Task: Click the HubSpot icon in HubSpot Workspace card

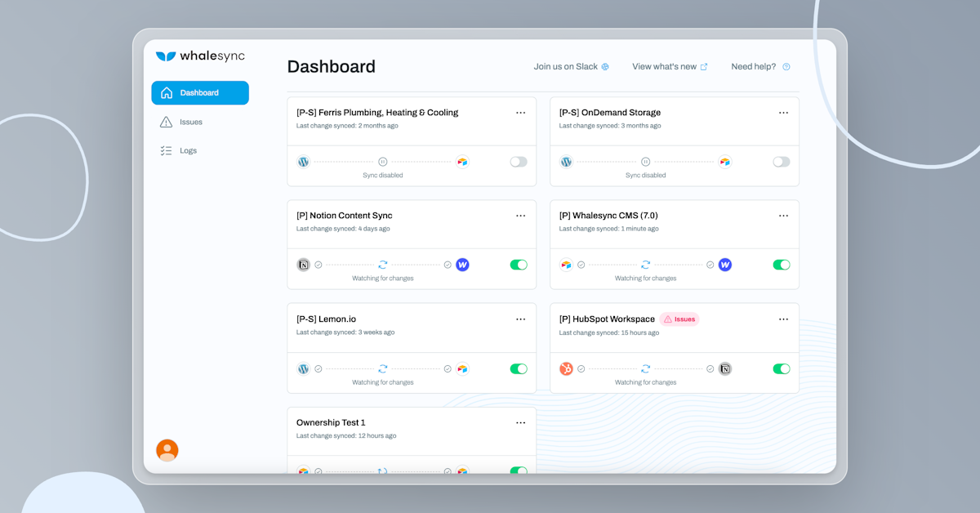Action: pyautogui.click(x=566, y=369)
